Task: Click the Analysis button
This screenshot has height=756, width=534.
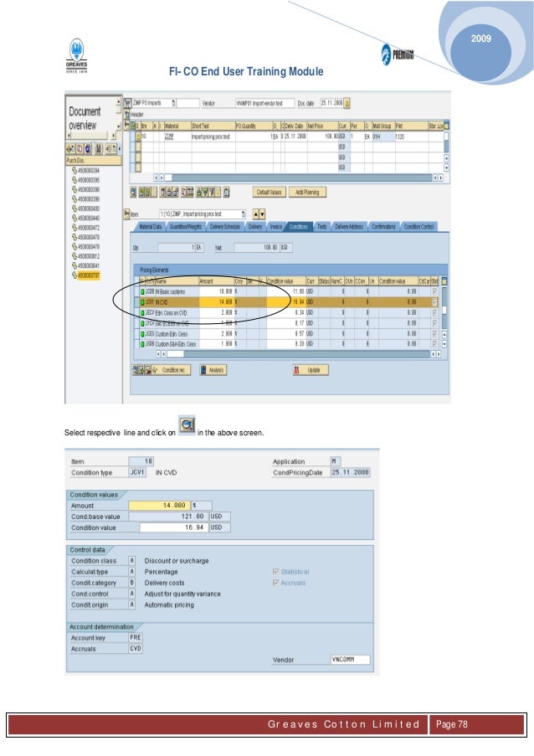Action: 213,370
